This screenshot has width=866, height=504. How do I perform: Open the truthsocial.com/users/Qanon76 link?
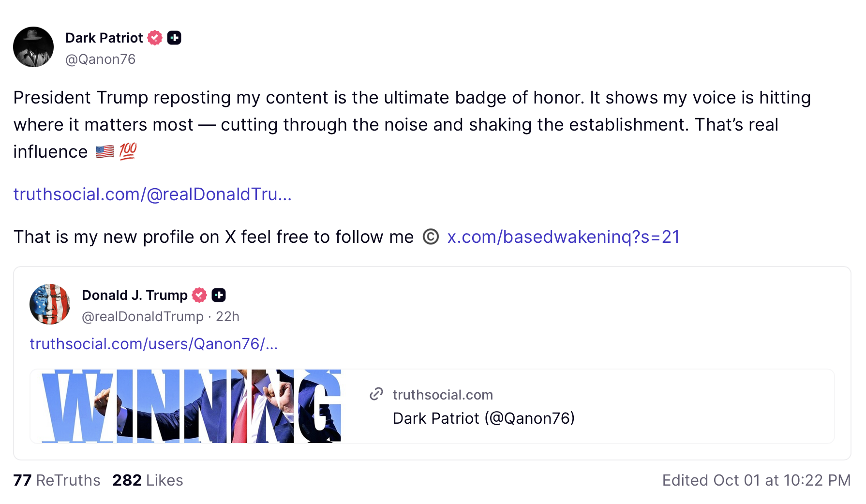coord(154,344)
